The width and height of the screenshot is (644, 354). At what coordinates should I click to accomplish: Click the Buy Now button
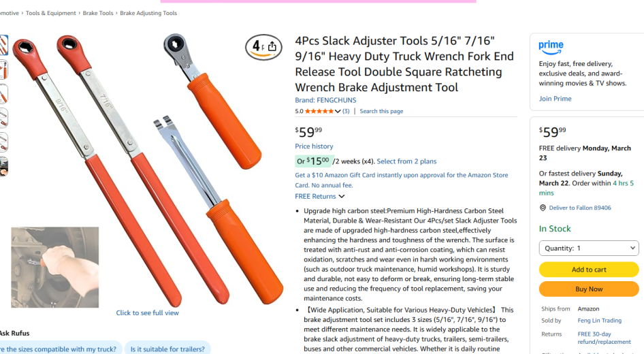pos(589,289)
